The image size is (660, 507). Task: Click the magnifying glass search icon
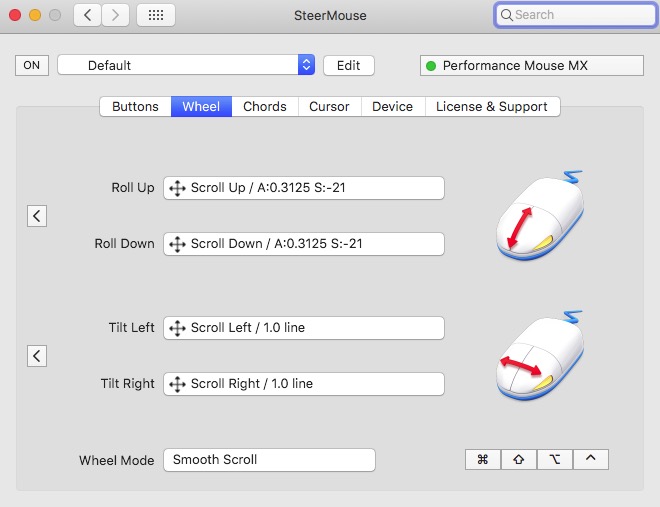(506, 16)
